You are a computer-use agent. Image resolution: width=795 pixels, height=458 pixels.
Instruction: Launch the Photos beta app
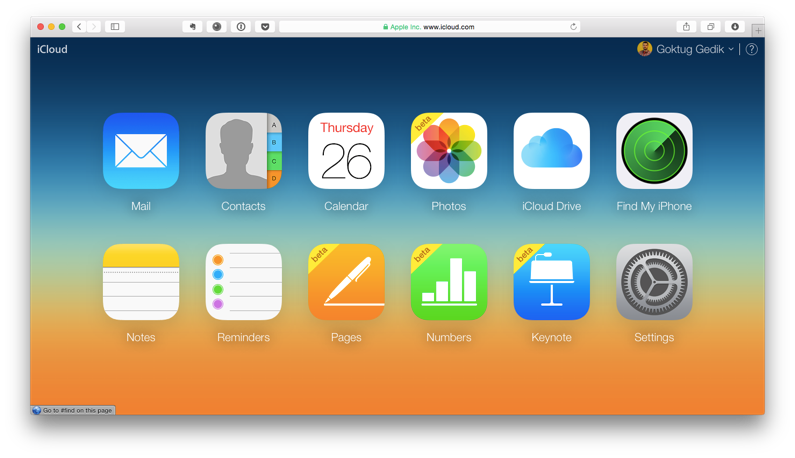coord(449,151)
